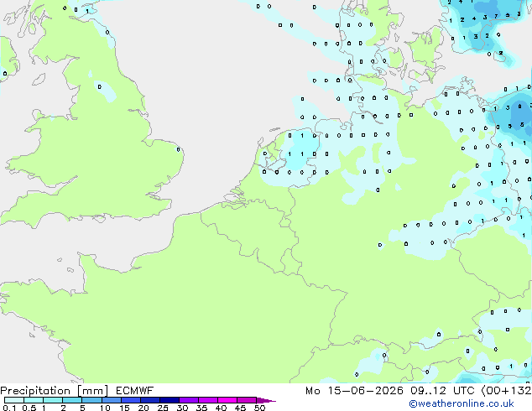Image resolution: width=532 pixels, height=411 pixels.
Task: Click the "ECMWF" model label
Action: coord(135,391)
